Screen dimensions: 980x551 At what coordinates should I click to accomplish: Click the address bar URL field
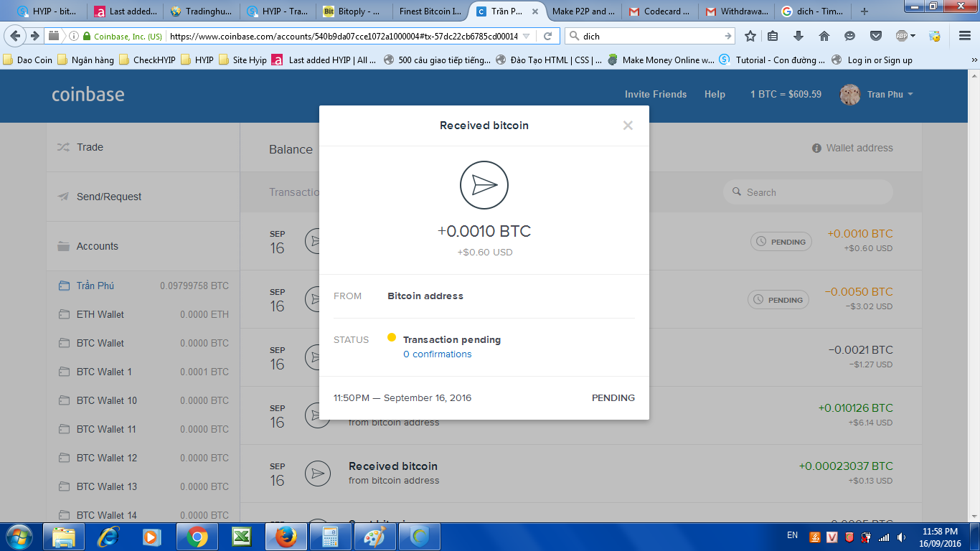(x=343, y=36)
